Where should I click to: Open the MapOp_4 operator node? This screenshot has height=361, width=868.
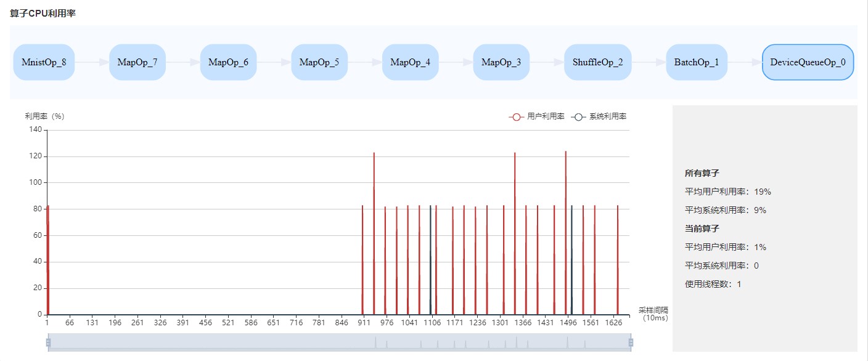[410, 62]
